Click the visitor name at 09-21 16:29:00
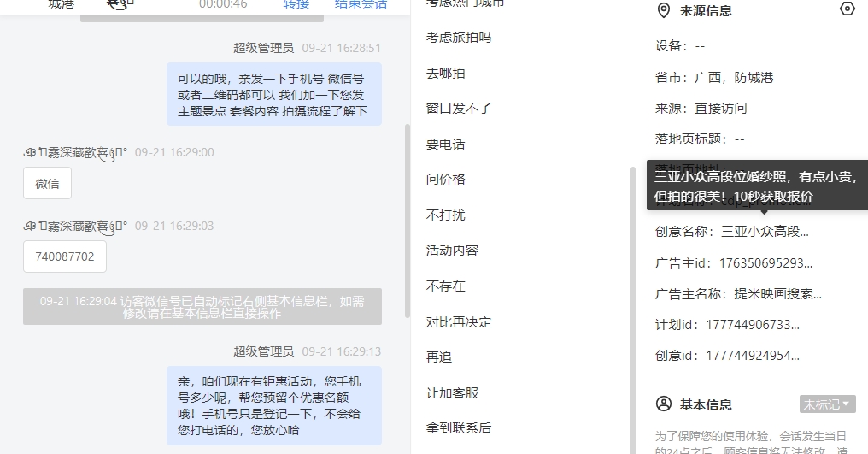This screenshot has height=454, width=868. (75, 152)
